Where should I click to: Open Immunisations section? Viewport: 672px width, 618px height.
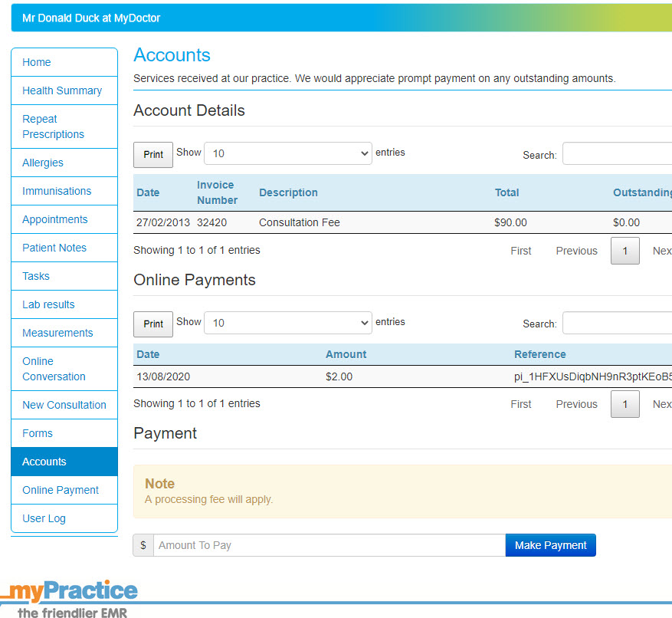(64, 191)
